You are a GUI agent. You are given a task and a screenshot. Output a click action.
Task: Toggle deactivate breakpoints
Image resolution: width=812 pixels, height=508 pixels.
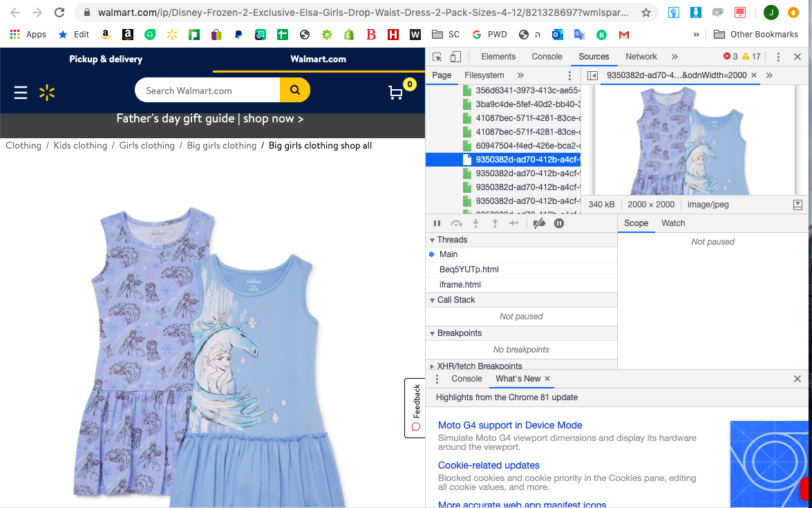539,223
